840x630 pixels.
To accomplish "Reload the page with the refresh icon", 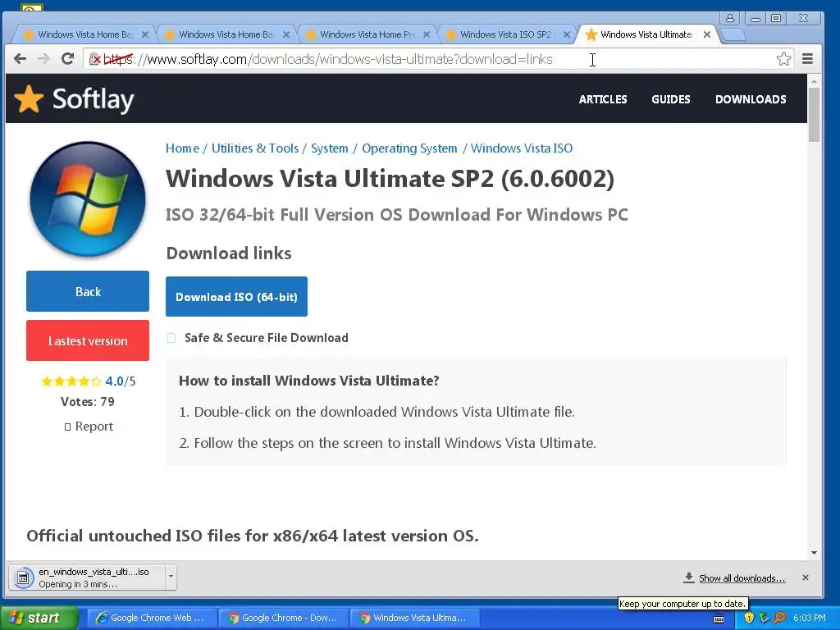I will click(67, 59).
